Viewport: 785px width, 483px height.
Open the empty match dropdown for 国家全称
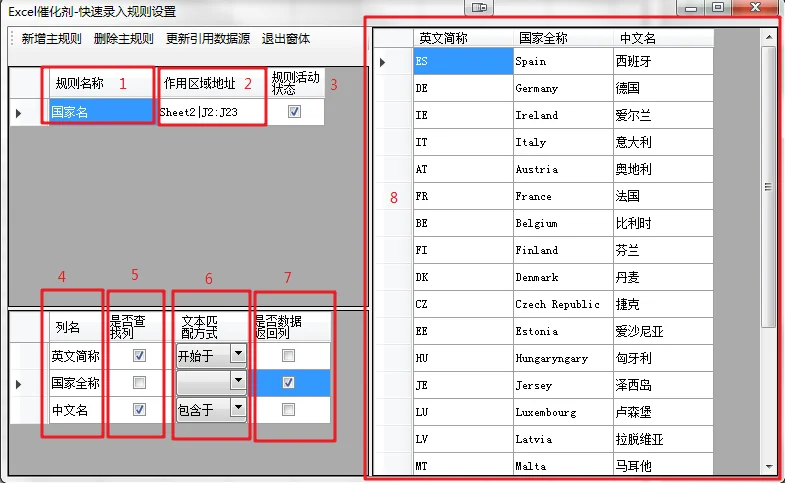tap(238, 381)
